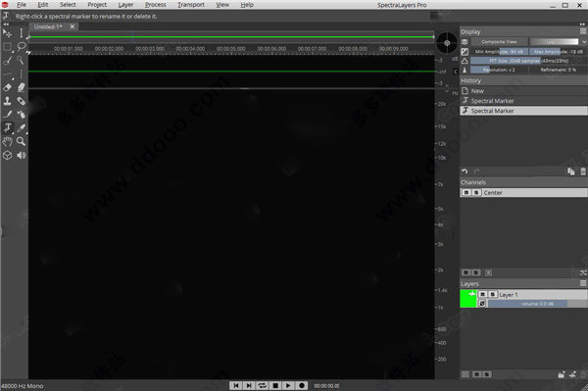Viewport: 588px width, 391px height.
Task: Expand the color map dropdown arrow
Action: (x=584, y=41)
